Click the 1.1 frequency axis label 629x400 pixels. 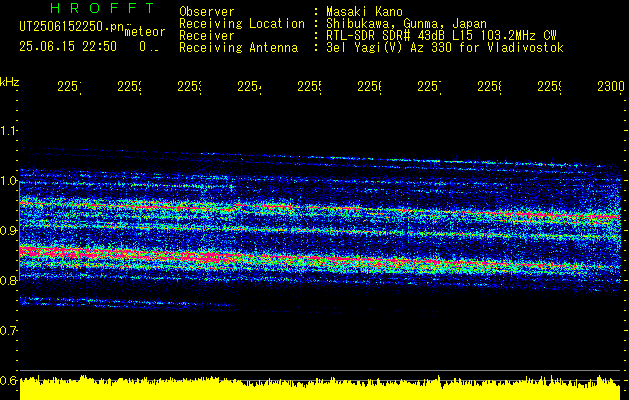point(8,131)
